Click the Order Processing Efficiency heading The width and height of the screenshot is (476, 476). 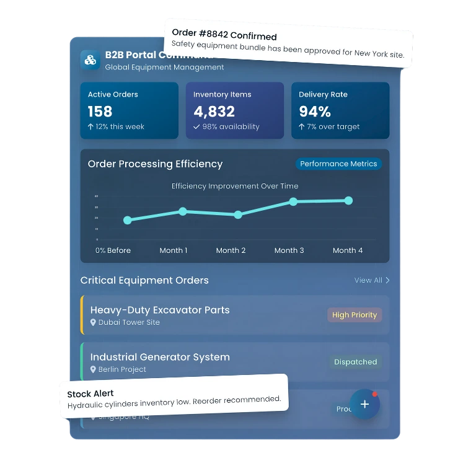point(155,164)
